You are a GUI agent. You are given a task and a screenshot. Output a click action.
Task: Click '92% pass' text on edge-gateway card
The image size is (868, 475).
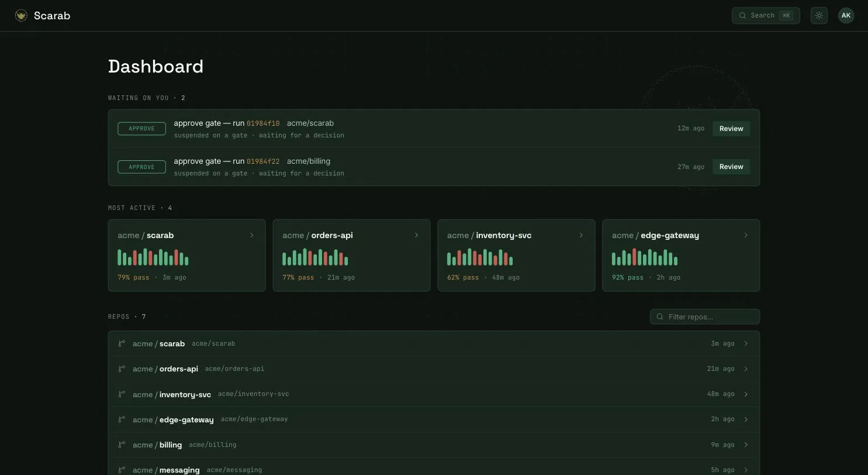click(x=628, y=277)
